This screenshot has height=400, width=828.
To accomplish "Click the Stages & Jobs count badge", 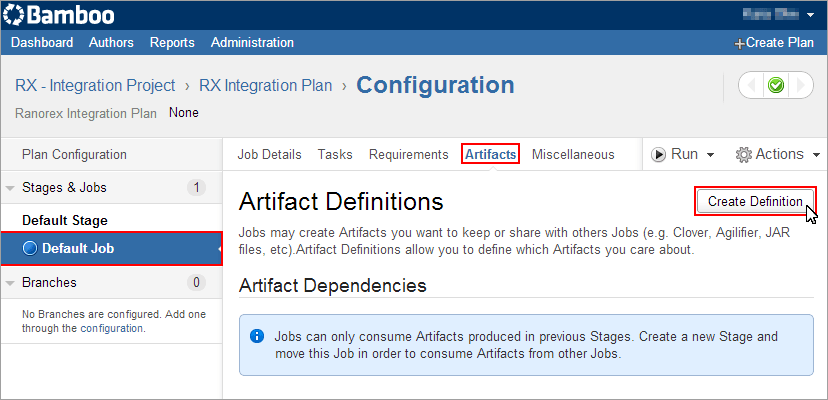I will (196, 188).
